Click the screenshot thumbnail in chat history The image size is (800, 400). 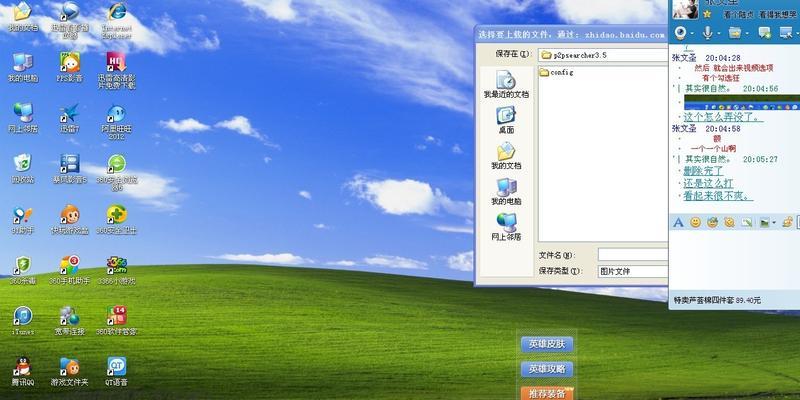(742, 102)
